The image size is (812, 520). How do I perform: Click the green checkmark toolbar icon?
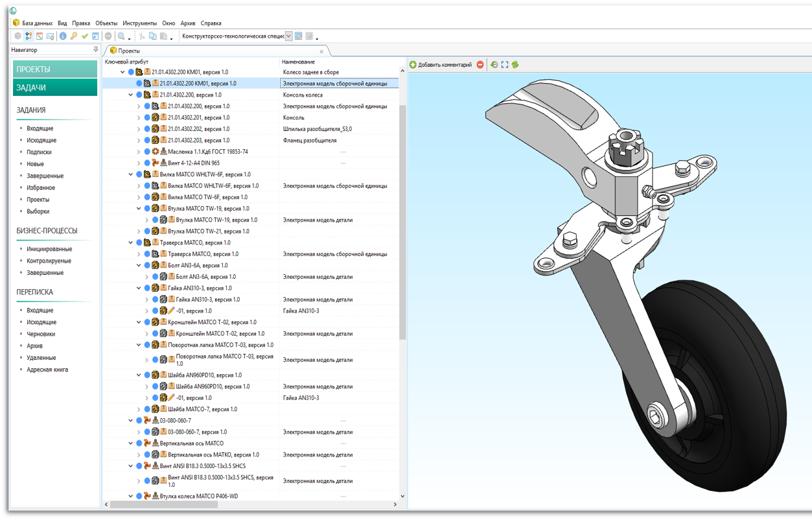[x=85, y=36]
